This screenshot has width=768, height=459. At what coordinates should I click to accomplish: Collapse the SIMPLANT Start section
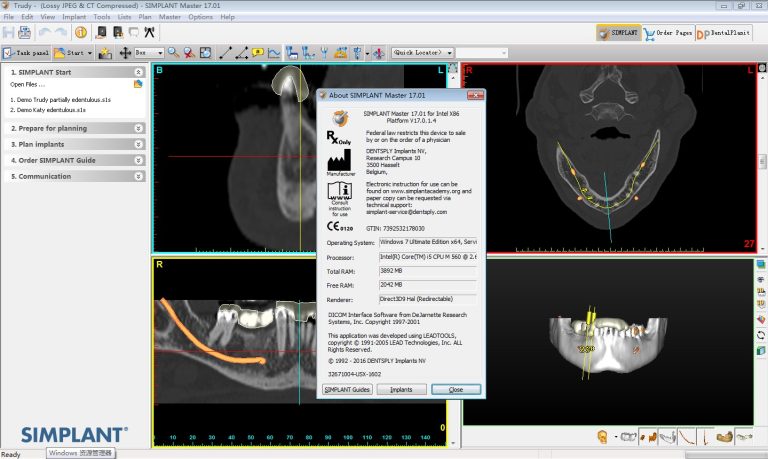click(x=138, y=72)
